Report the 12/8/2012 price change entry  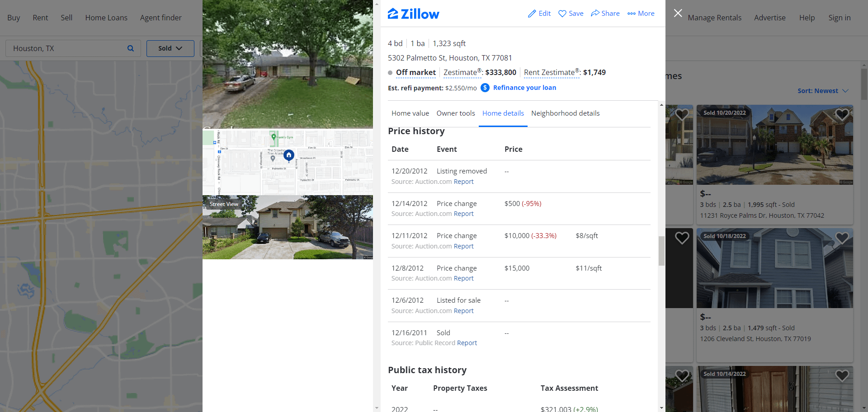[x=463, y=278]
